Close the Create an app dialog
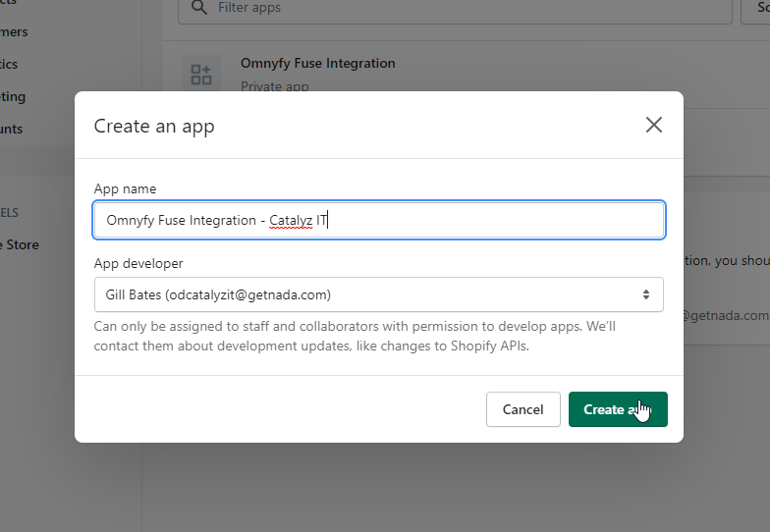 654,125
